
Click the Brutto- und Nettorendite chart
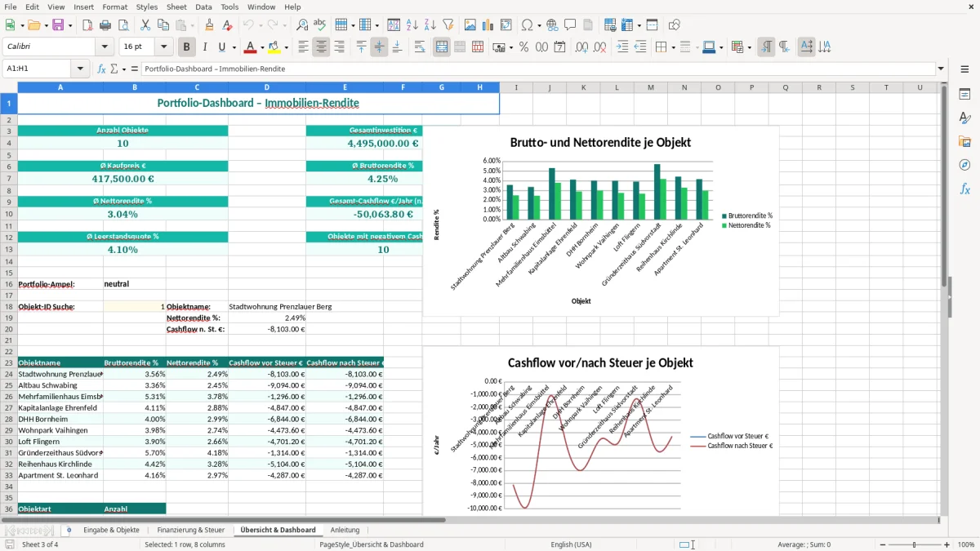tap(601, 220)
